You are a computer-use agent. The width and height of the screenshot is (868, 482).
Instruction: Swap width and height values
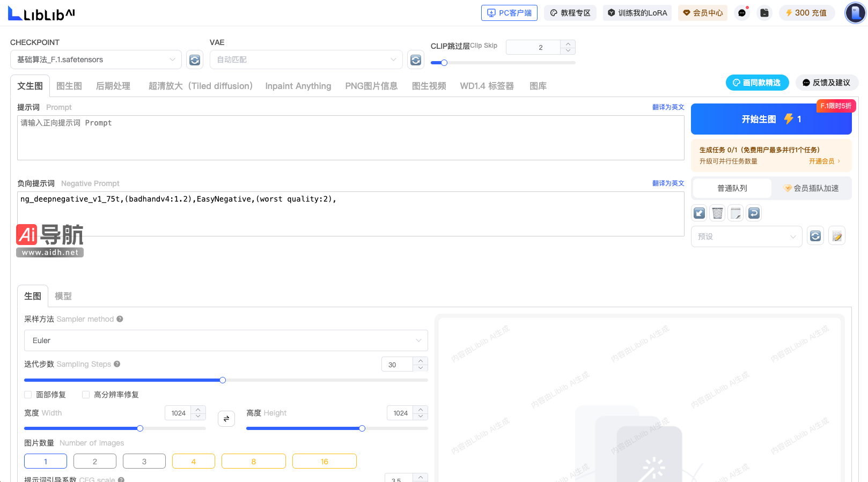226,419
